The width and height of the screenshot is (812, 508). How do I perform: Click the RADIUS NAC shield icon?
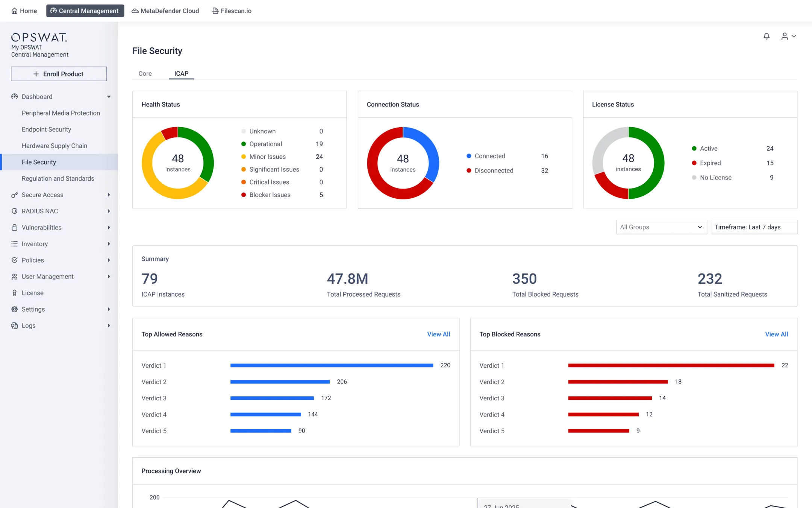coord(14,211)
